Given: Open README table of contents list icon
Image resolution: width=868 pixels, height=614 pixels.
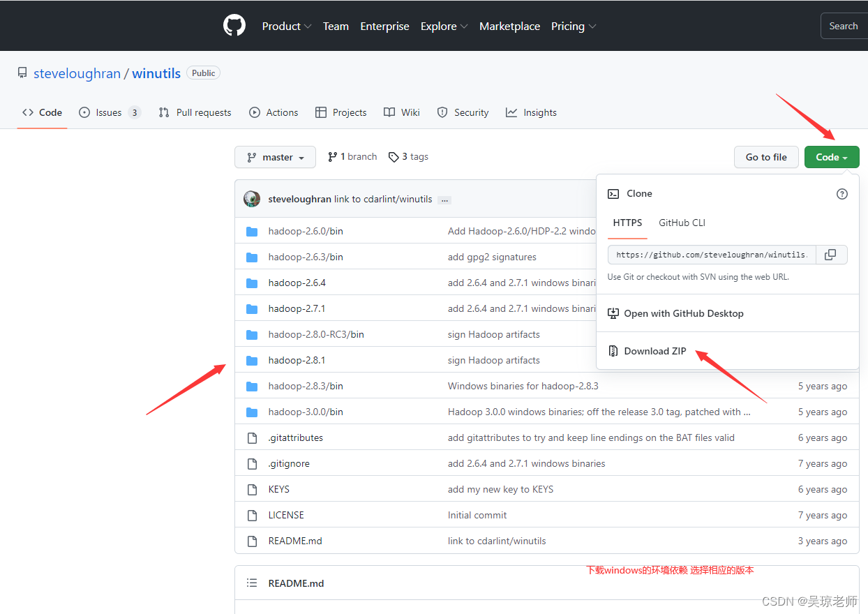Looking at the screenshot, I should 252,583.
